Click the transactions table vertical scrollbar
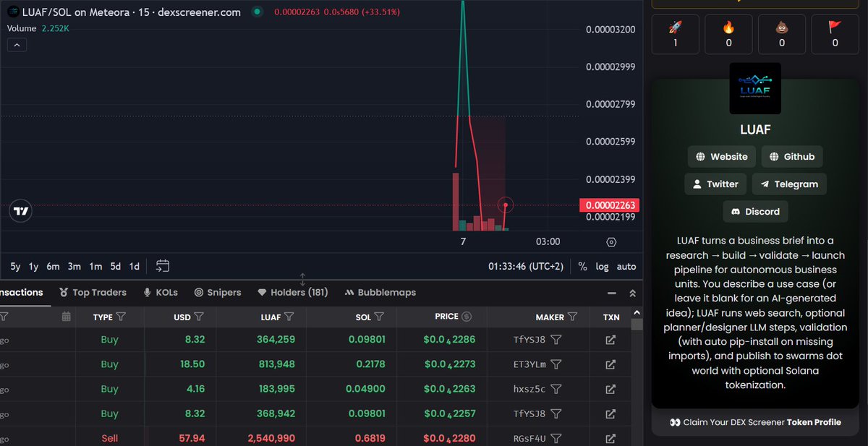The width and height of the screenshot is (868, 446). coord(637,325)
